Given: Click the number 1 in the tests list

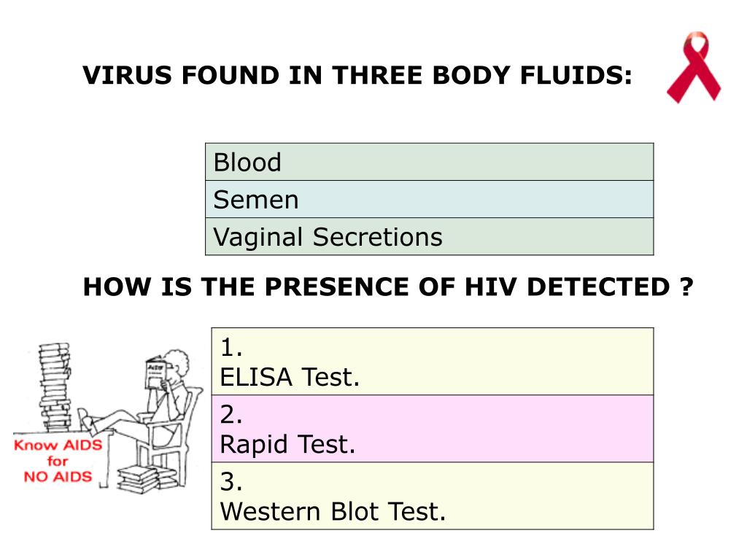Looking at the screenshot, I should pos(231,347).
